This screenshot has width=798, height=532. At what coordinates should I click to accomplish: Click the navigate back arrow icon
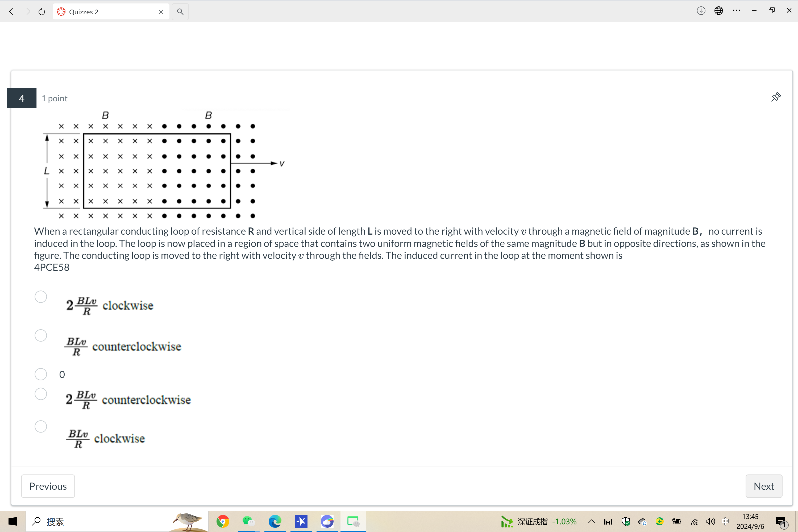[x=11, y=11]
